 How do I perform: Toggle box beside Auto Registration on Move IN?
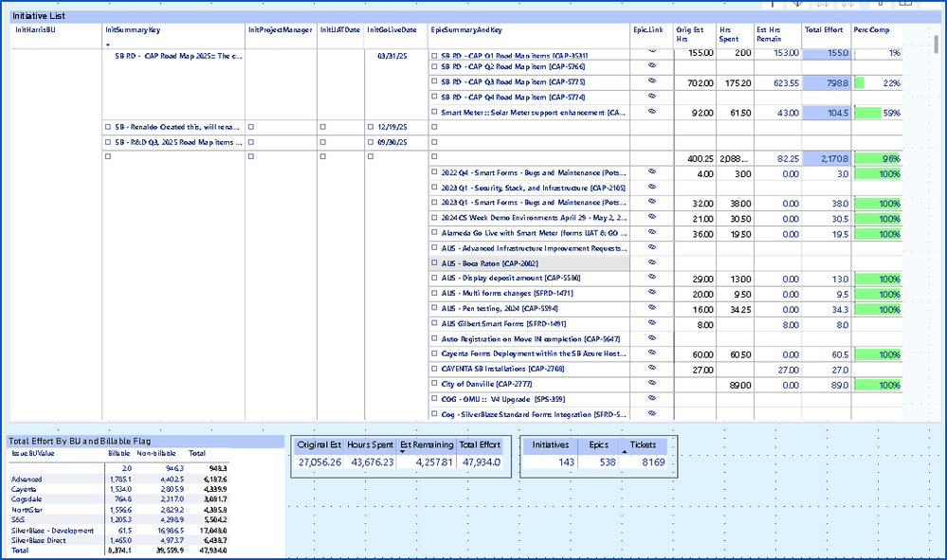(x=434, y=338)
